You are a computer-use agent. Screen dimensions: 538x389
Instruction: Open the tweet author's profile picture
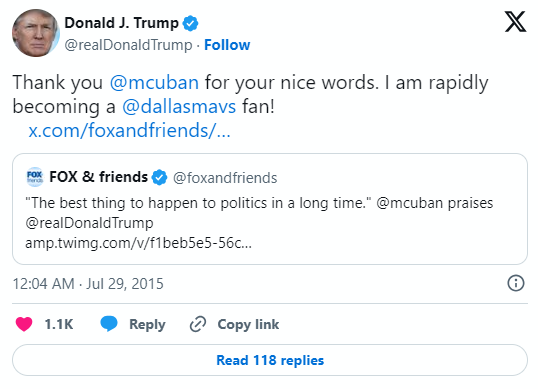click(36, 33)
